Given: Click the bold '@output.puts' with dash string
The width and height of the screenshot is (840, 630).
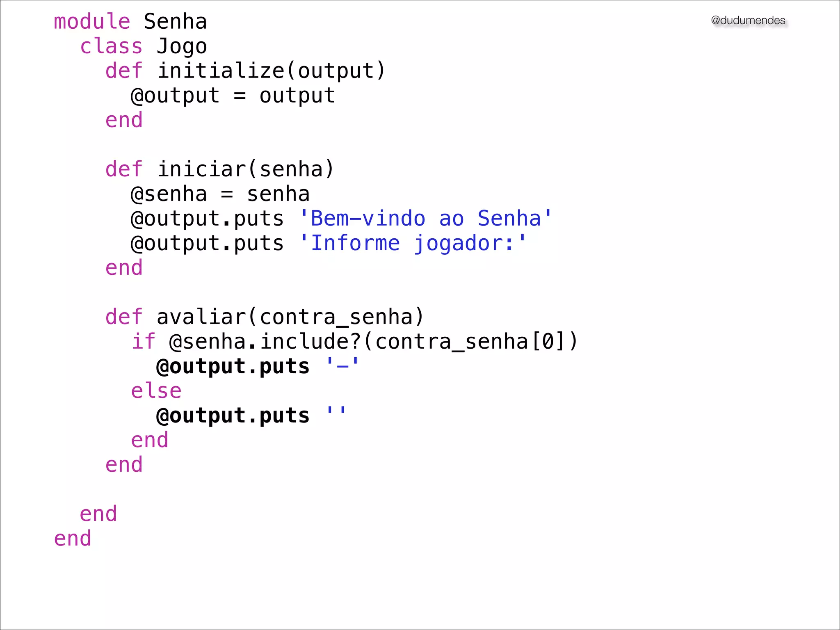Looking at the screenshot, I should pyautogui.click(x=233, y=366).
